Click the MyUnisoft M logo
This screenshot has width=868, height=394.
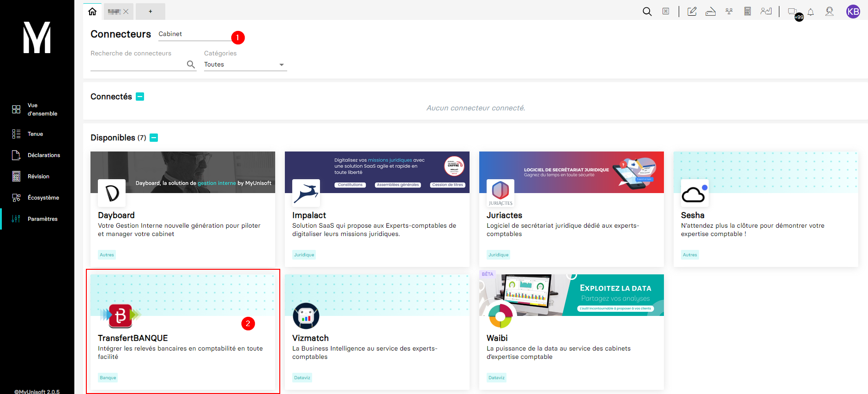(37, 37)
